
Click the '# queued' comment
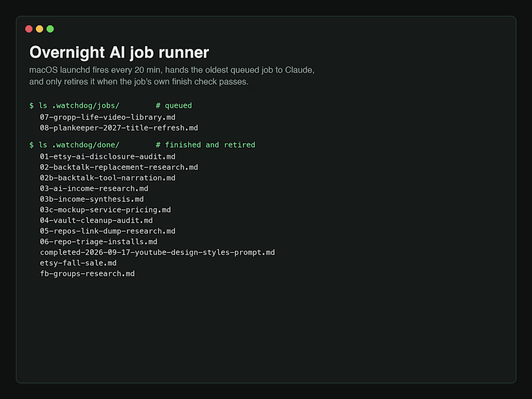[174, 106]
